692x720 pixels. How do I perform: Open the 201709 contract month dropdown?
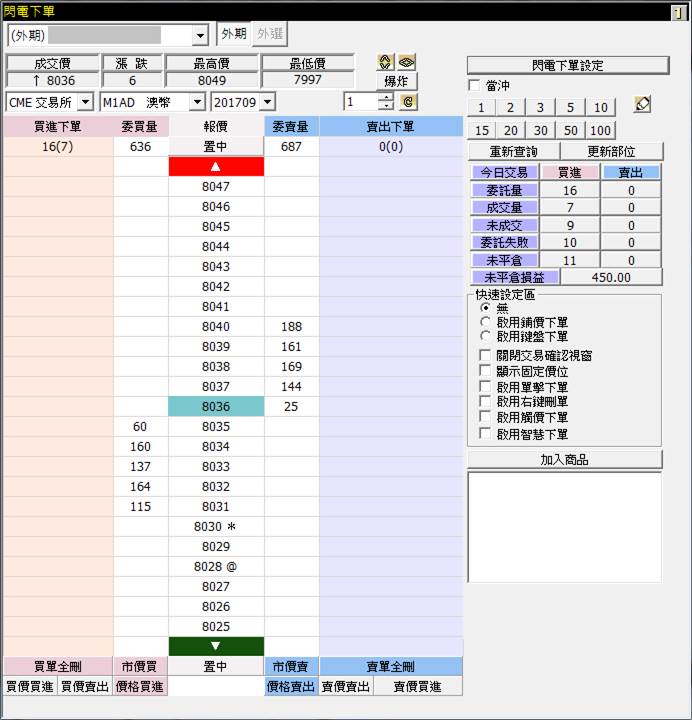tap(268, 102)
